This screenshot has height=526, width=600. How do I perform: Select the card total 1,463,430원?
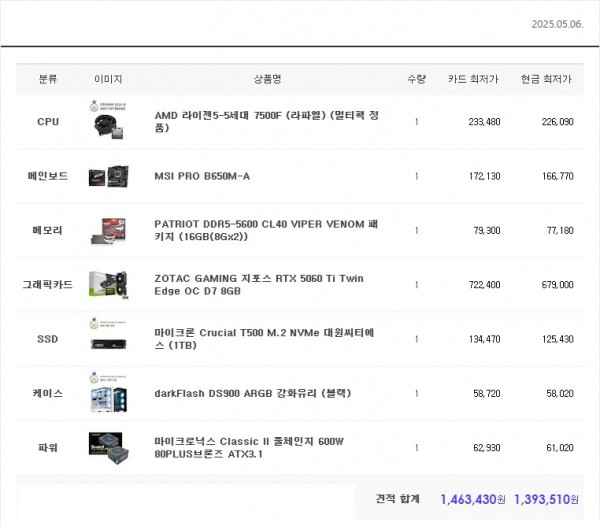(472, 498)
